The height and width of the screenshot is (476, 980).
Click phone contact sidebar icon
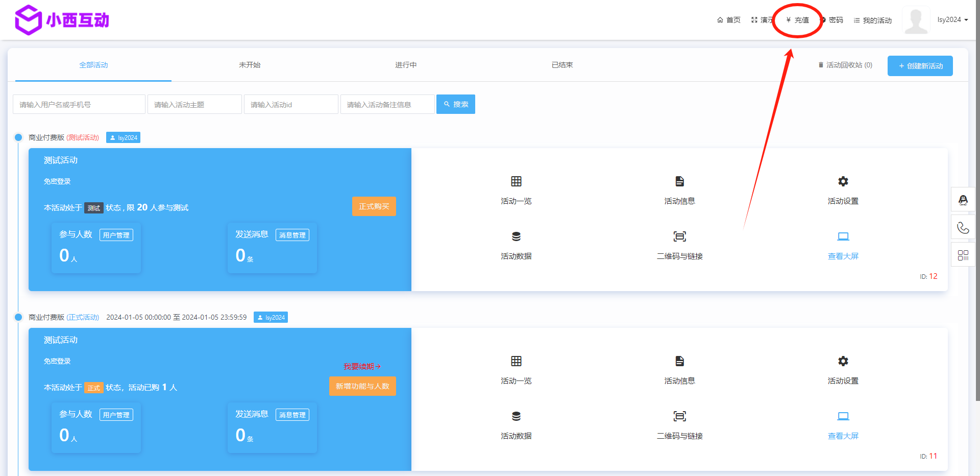963,227
